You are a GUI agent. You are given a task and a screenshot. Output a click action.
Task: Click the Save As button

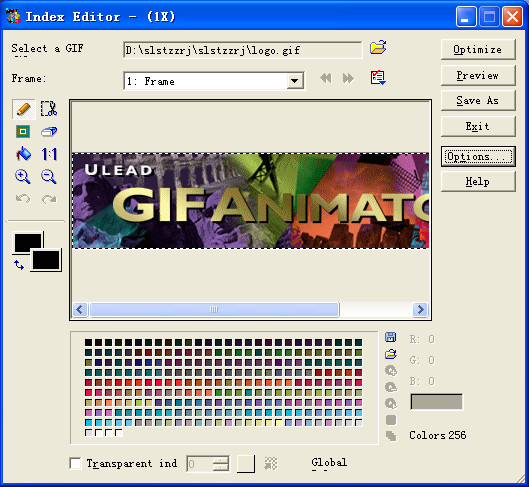[478, 101]
